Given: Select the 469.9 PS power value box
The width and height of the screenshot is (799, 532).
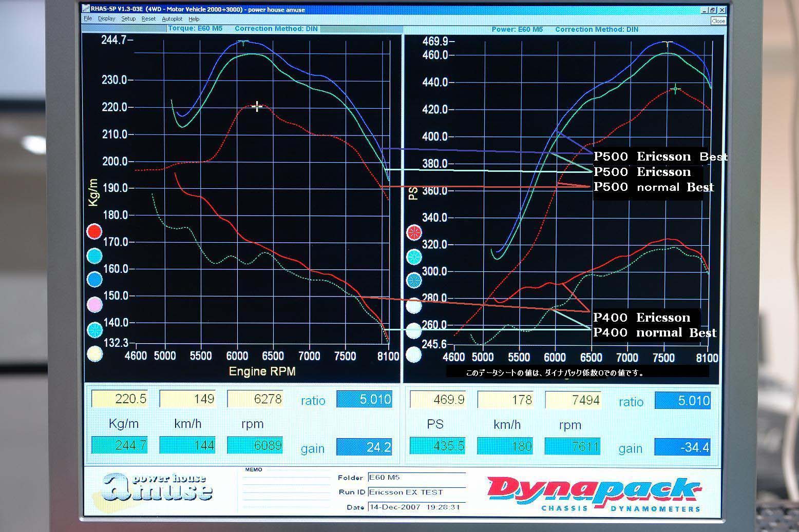Looking at the screenshot, I should point(438,400).
